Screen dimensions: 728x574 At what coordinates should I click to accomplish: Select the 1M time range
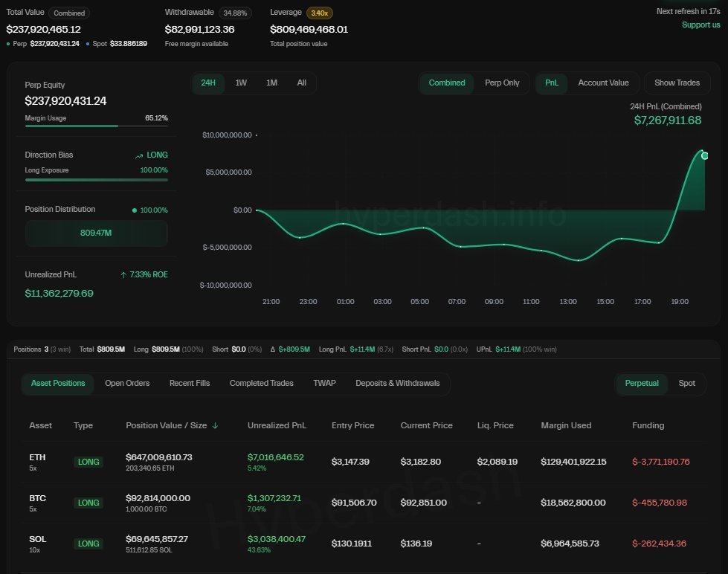(x=271, y=83)
